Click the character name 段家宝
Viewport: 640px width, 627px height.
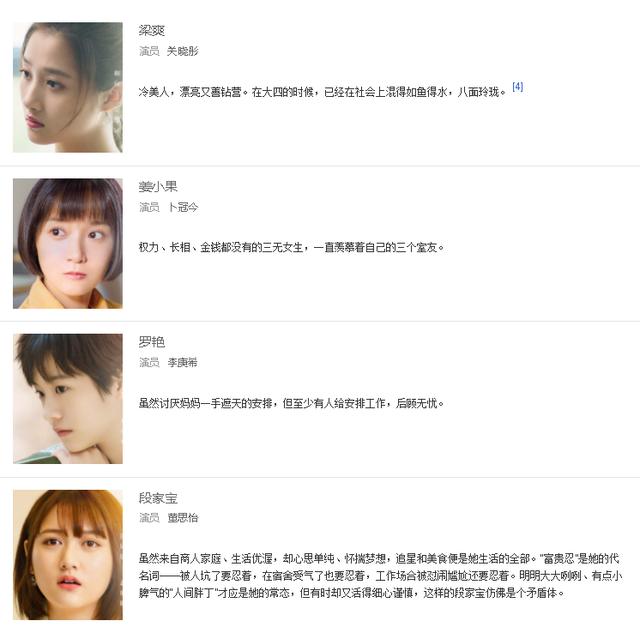click(158, 498)
